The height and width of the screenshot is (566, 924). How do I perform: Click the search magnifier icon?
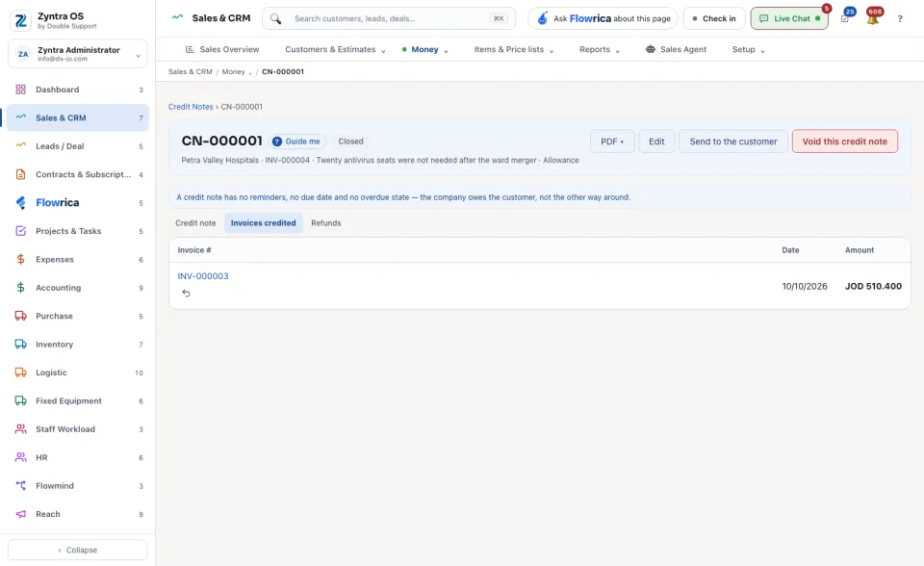coord(275,18)
